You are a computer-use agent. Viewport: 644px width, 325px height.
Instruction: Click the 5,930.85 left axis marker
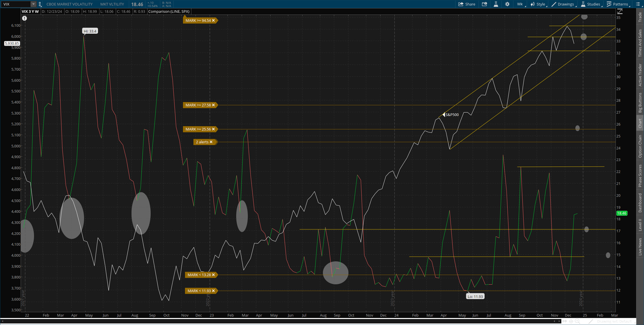(11, 44)
